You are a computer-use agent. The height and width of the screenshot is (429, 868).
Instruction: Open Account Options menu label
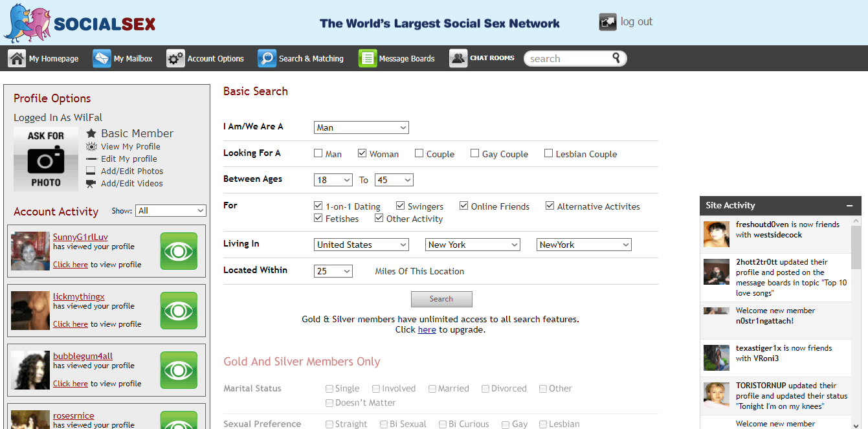(216, 59)
